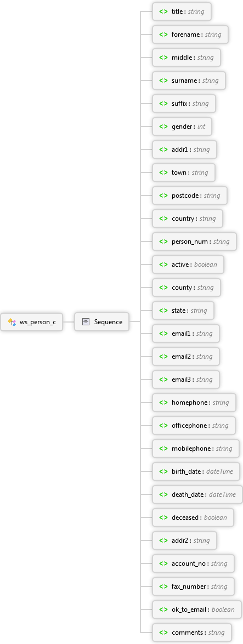Click the element icon beside gender

(163, 127)
